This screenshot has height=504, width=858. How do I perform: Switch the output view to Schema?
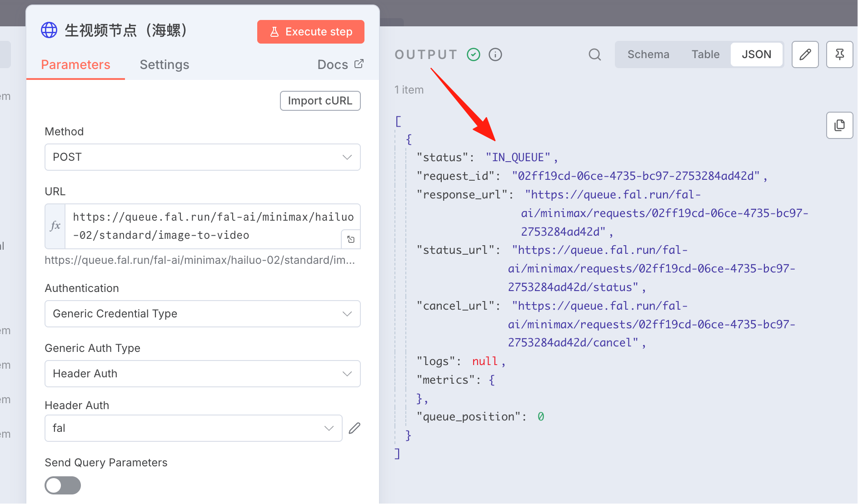point(648,54)
